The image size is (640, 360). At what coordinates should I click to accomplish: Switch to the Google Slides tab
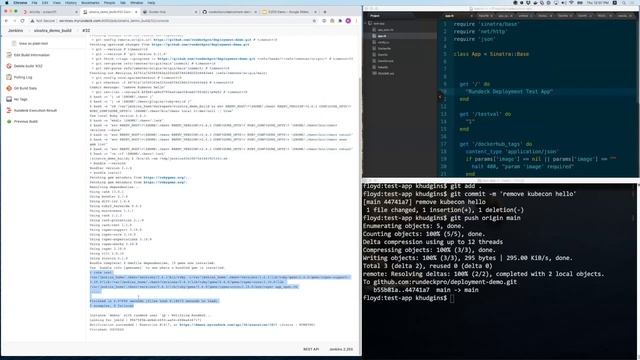(x=289, y=12)
